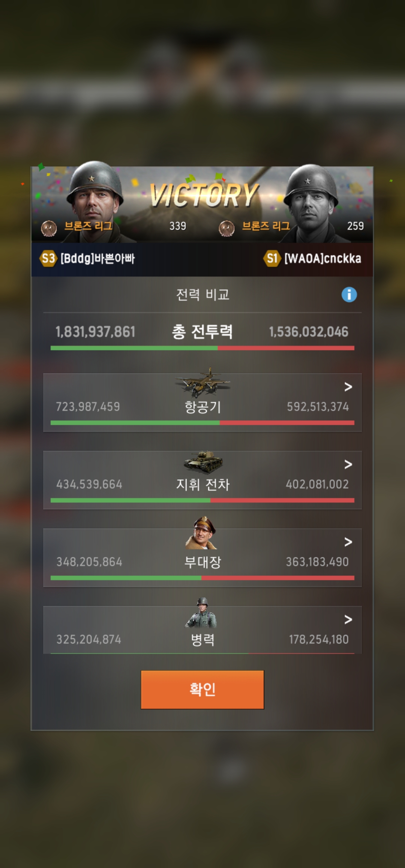
Task: Tap the 항공기 power comparison bar
Action: click(x=202, y=423)
